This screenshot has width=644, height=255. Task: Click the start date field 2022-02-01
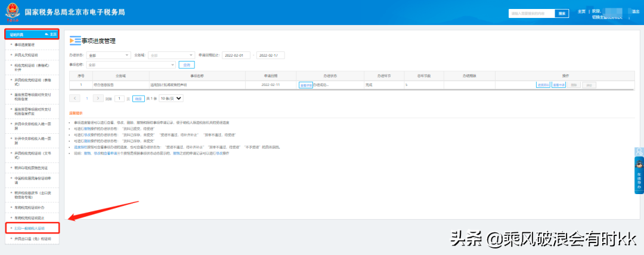pos(237,56)
